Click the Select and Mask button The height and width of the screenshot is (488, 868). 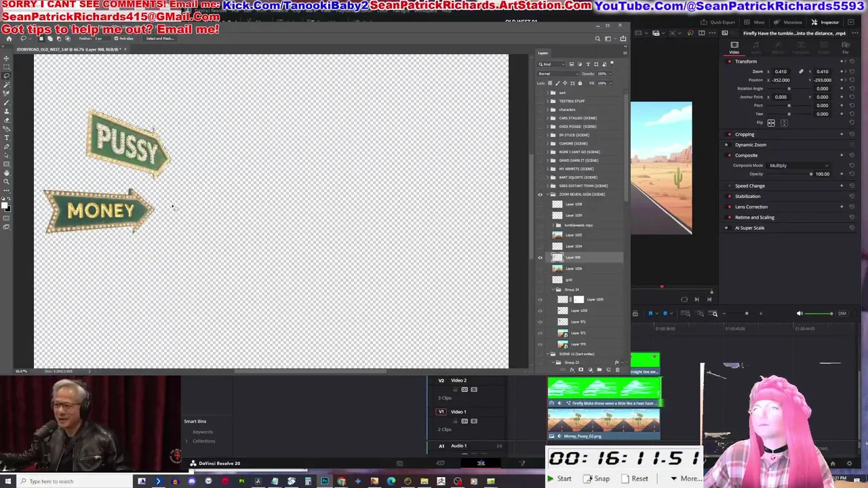159,39
